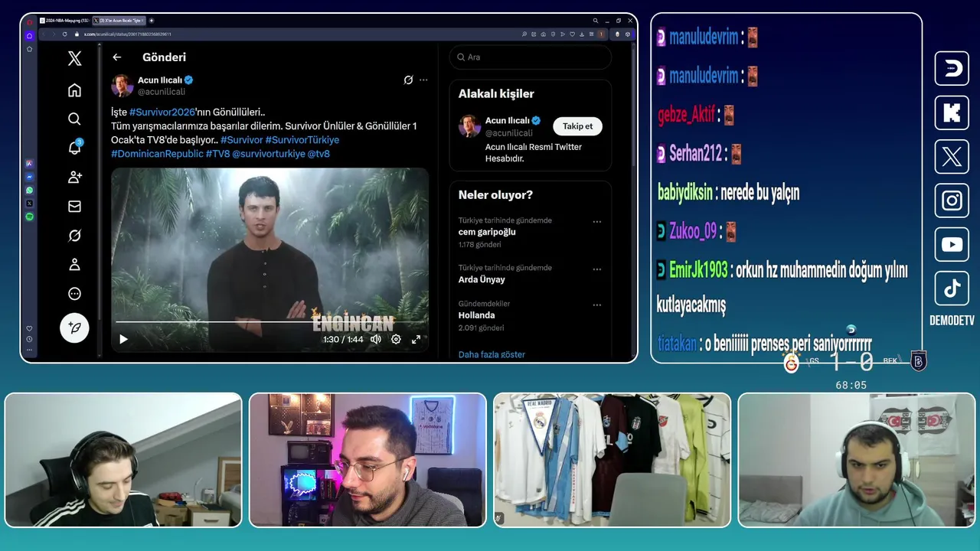Click the Opera GX logo icon
980x551 pixels.
[x=29, y=21]
